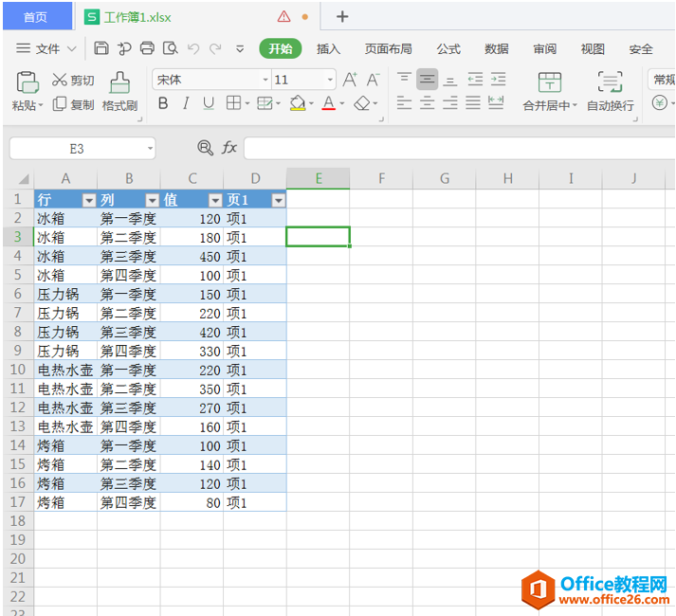This screenshot has height=616, width=676.
Task: Click the cell style table icon
Action: pos(265,103)
